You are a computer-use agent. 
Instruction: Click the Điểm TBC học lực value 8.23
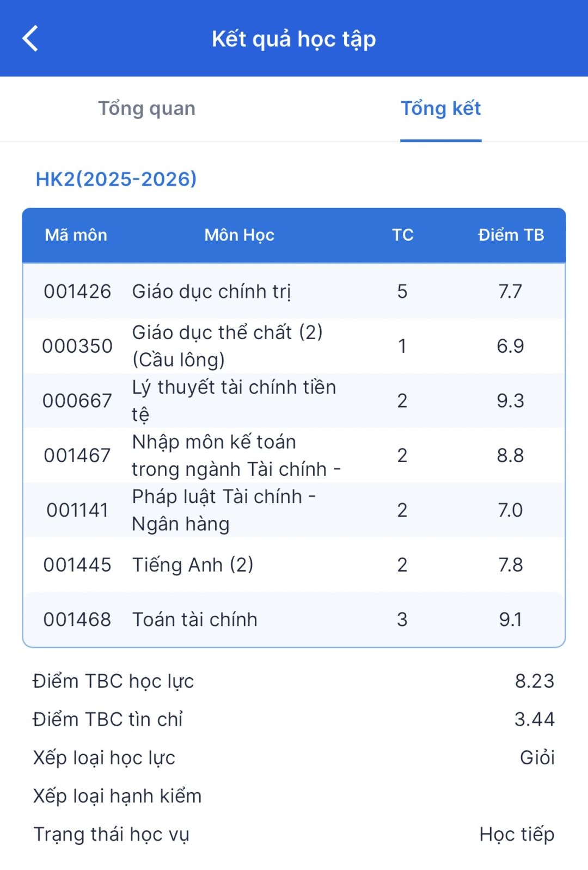coord(535,681)
